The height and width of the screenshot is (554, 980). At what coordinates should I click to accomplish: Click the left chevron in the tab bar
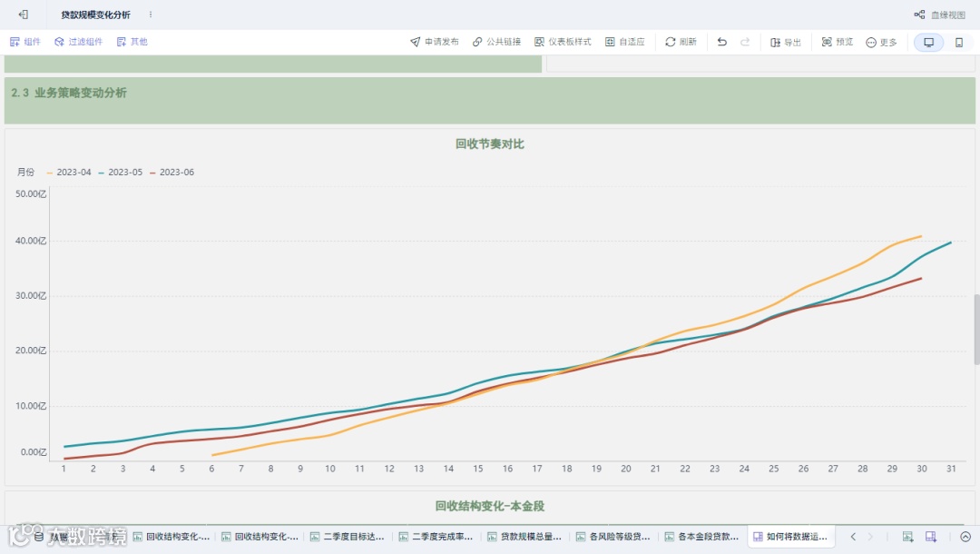853,537
